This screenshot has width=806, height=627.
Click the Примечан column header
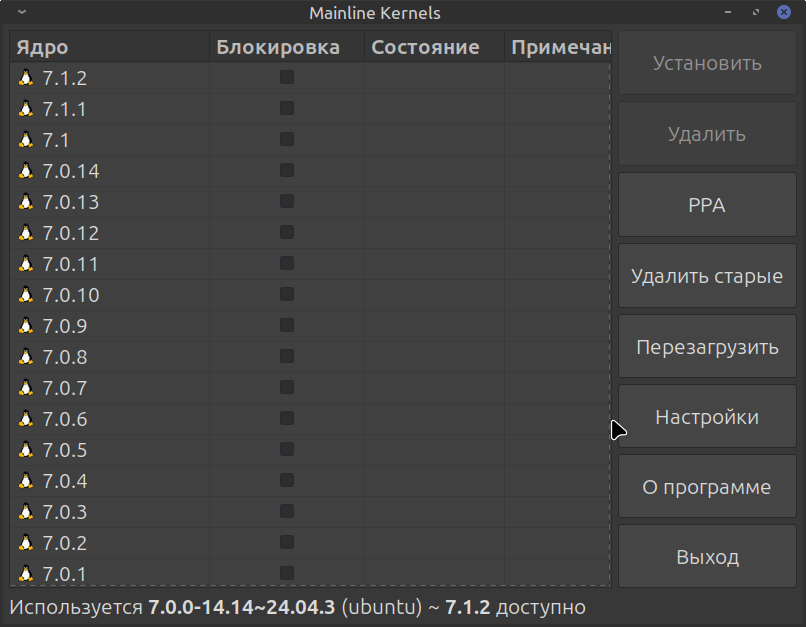(x=558, y=47)
